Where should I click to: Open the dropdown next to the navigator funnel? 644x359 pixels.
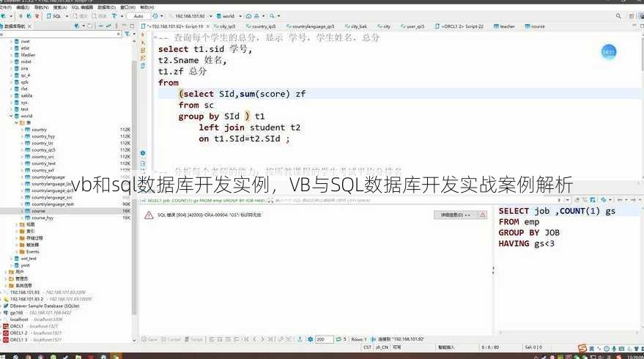click(134, 34)
